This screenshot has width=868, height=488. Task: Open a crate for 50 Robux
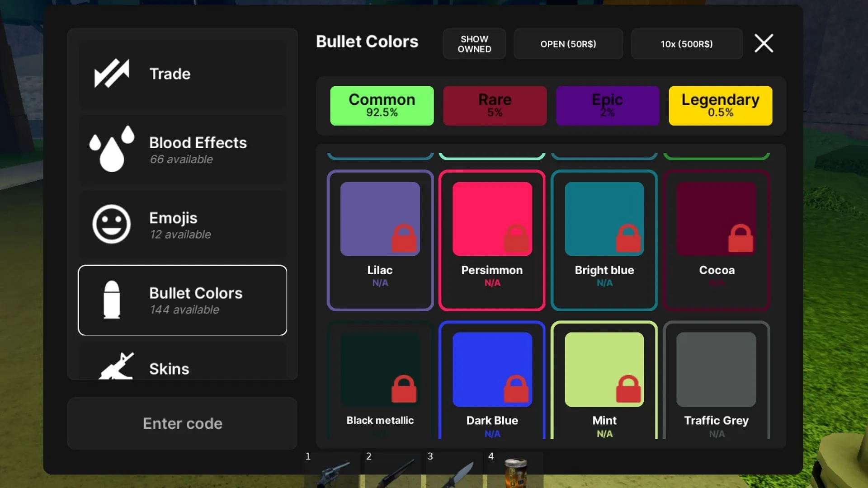[568, 44]
